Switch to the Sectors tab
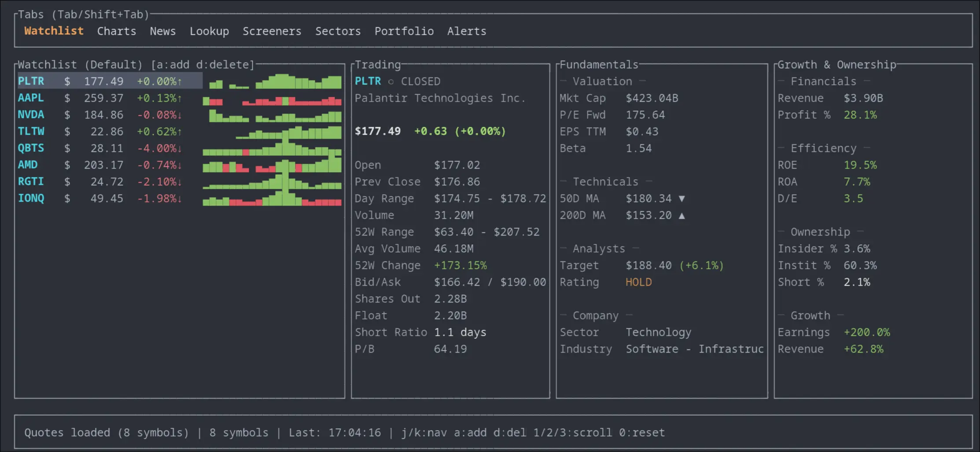This screenshot has height=452, width=980. click(x=338, y=31)
